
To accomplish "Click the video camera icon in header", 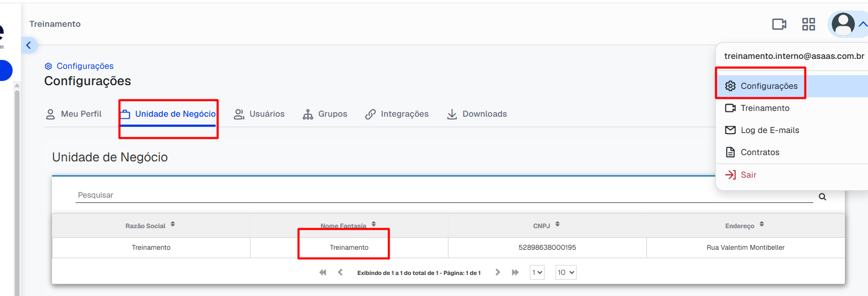I will coord(779,24).
